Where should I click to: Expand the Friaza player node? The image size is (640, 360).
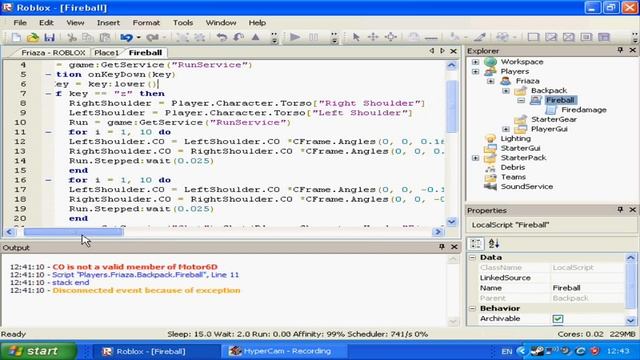click(491, 81)
